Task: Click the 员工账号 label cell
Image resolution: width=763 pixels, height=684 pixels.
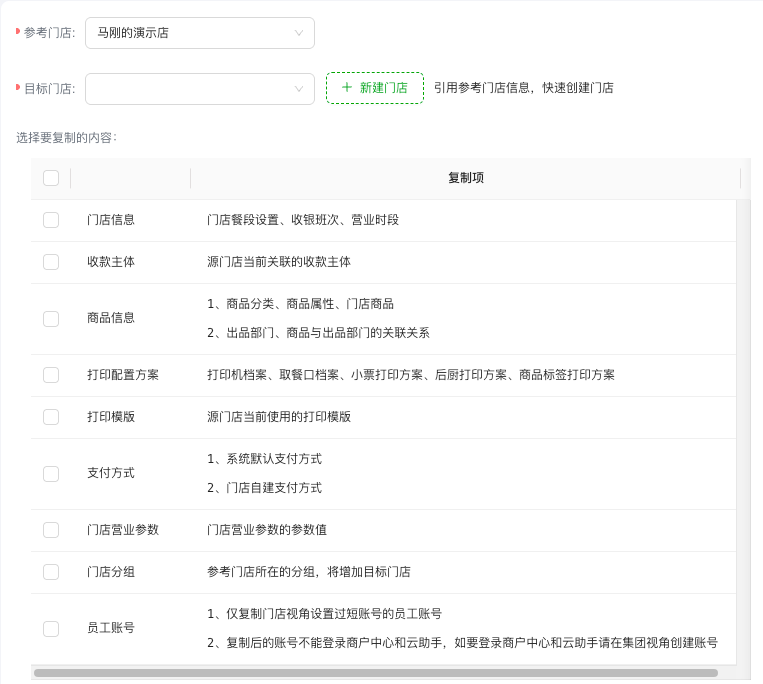Action: [111, 628]
